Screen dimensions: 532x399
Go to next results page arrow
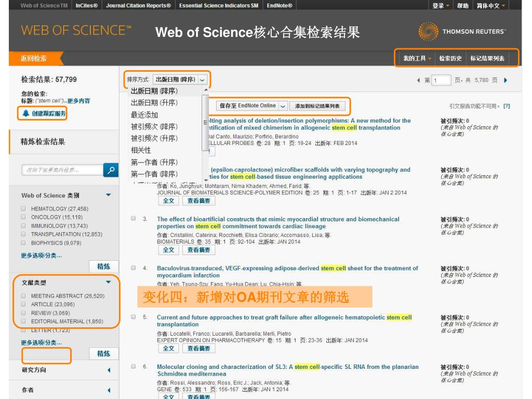click(506, 80)
